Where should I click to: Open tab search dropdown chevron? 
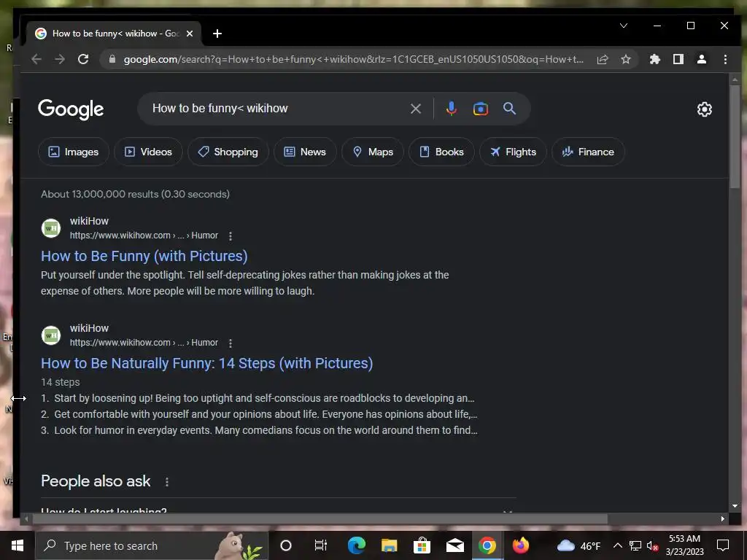pyautogui.click(x=624, y=26)
